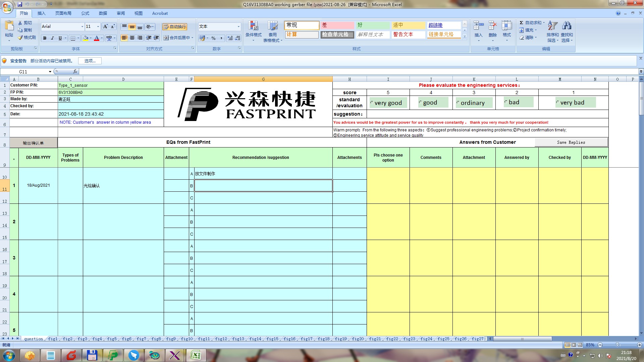The width and height of the screenshot is (644, 362).
Task: Toggle bold formatting
Action: 45,38
